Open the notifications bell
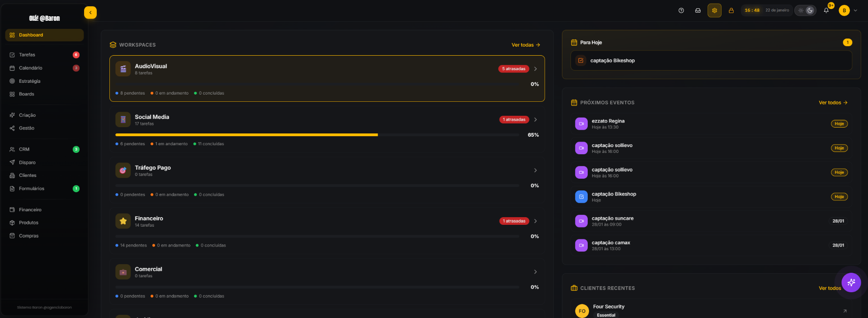The image size is (868, 318). [x=826, y=10]
